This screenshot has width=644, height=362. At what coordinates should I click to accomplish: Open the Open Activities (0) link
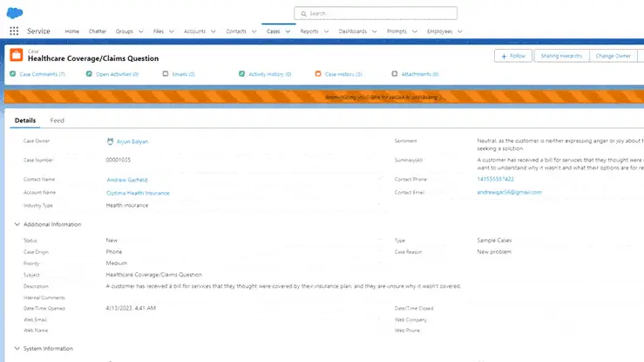117,74
